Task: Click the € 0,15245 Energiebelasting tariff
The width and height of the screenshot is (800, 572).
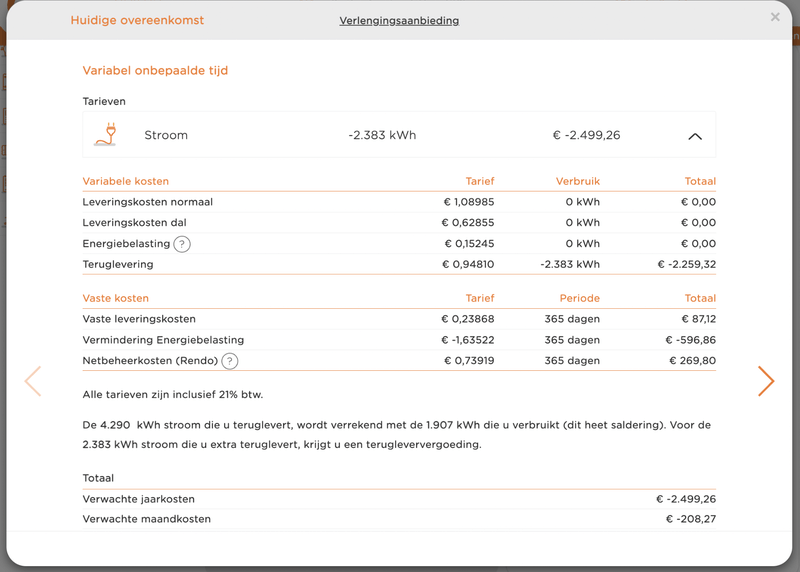Action: [469, 244]
